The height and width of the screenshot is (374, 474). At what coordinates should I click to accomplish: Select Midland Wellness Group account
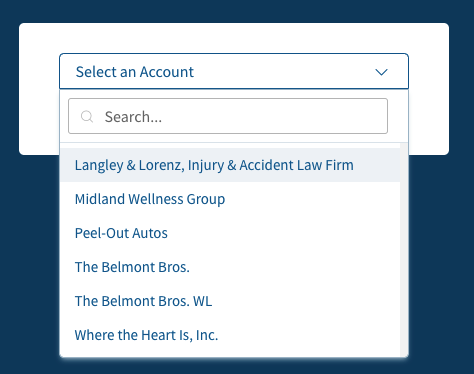150,199
